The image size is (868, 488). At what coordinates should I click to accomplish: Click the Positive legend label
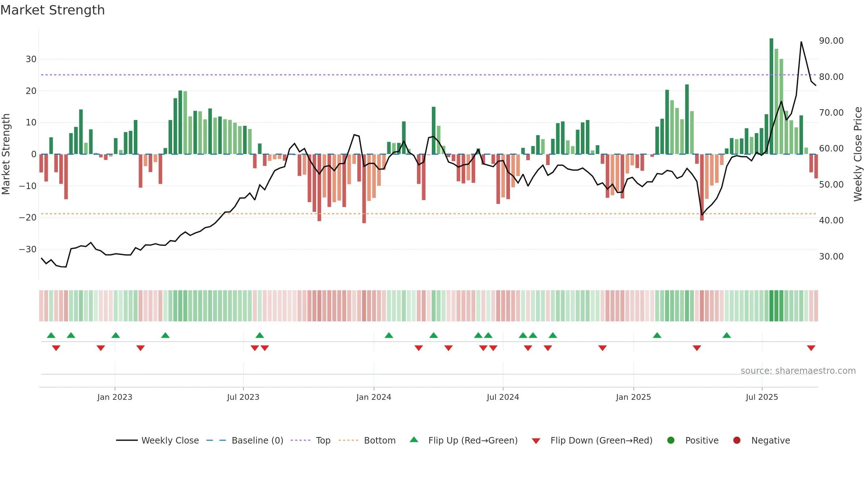pyautogui.click(x=702, y=440)
